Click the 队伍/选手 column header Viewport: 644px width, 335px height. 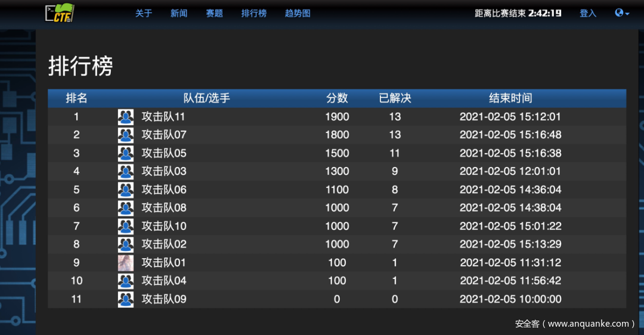[206, 98]
